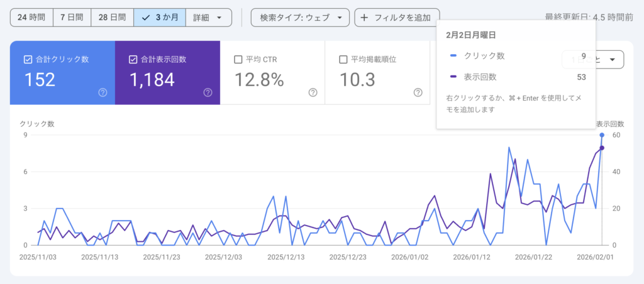This screenshot has width=644, height=284.
Task: Click the purple data point at chart's right end
Action: pyautogui.click(x=602, y=148)
